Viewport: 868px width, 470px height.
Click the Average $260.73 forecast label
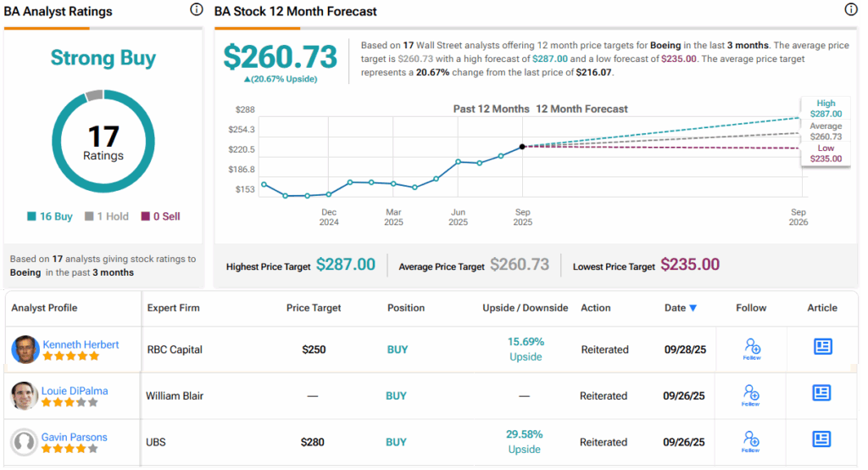click(x=826, y=131)
